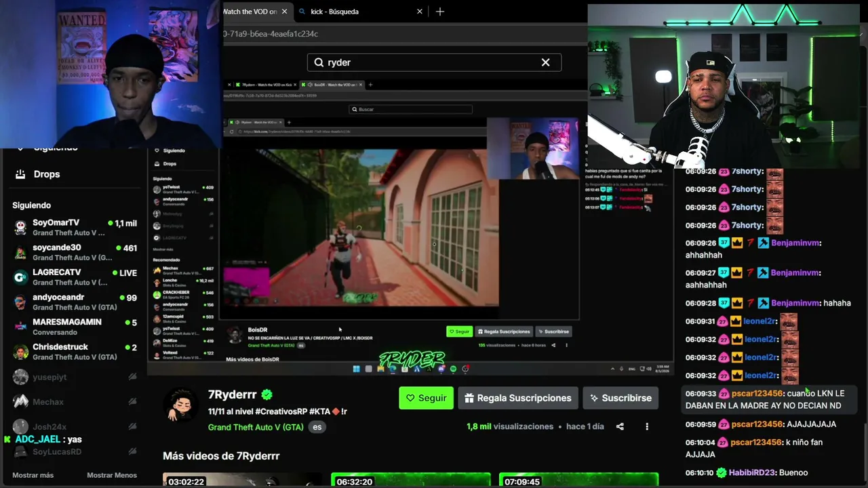Click the 1,8 mil visualizaciones count

pyautogui.click(x=510, y=426)
